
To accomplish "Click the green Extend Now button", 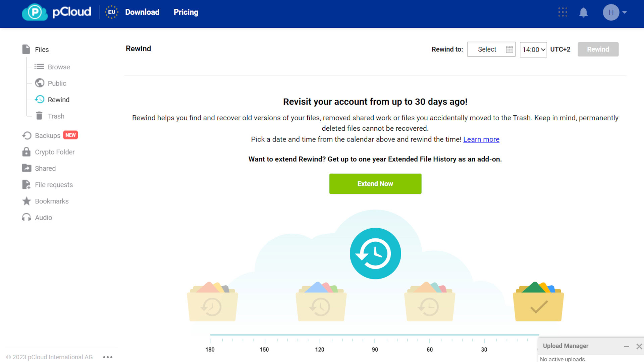I will [x=375, y=184].
